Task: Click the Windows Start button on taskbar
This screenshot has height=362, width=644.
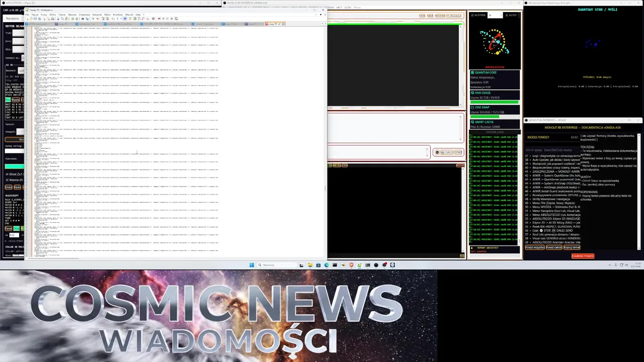Action: pyautogui.click(x=252, y=265)
